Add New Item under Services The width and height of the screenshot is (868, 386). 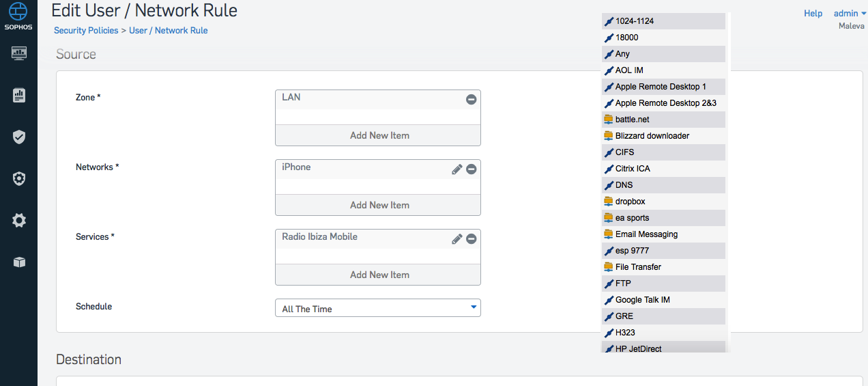(x=378, y=275)
